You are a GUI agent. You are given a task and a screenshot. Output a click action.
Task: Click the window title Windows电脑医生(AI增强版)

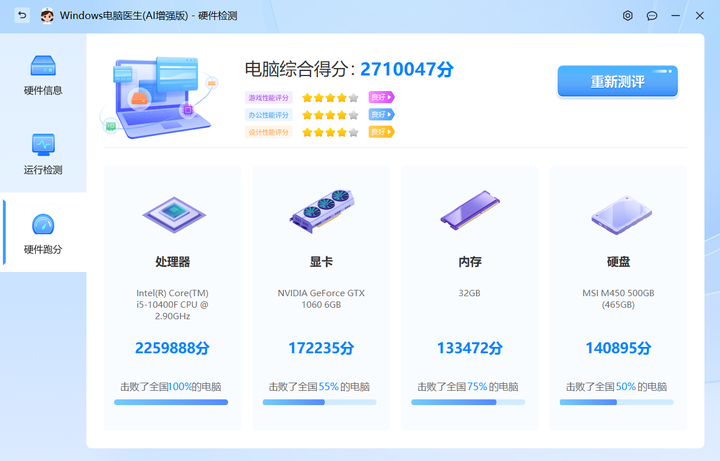point(124,16)
